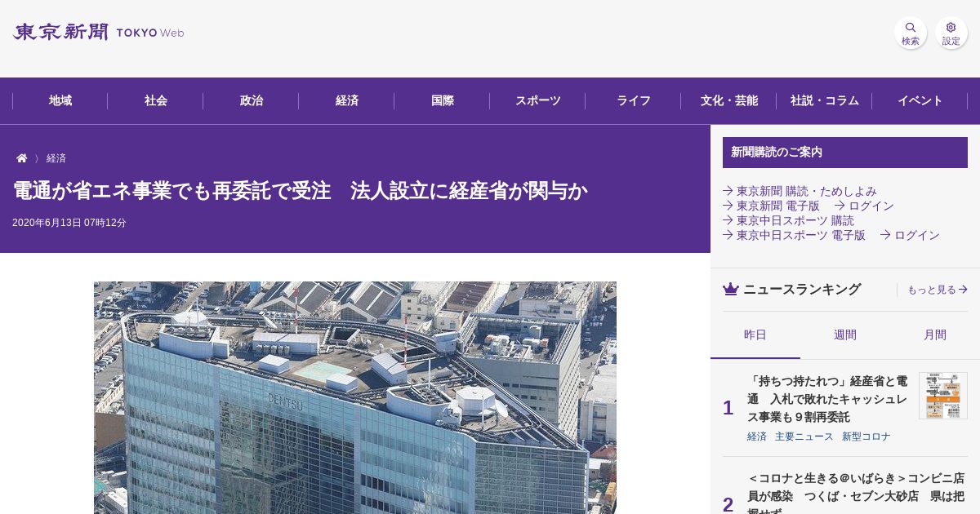The height and width of the screenshot is (514, 980).
Task: Open 東京中日スポーツ 購読 link
Action: 788,220
